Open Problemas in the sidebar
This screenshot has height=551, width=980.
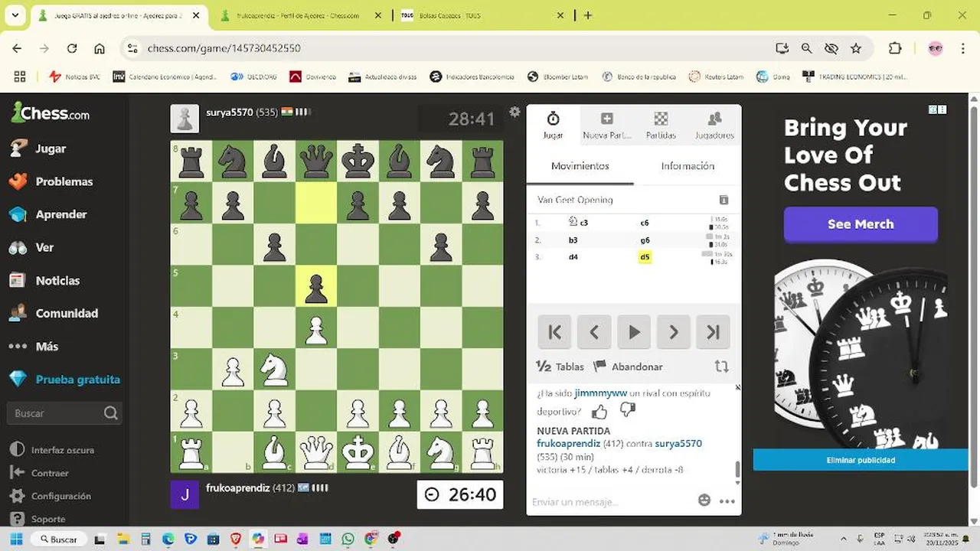pos(51,181)
